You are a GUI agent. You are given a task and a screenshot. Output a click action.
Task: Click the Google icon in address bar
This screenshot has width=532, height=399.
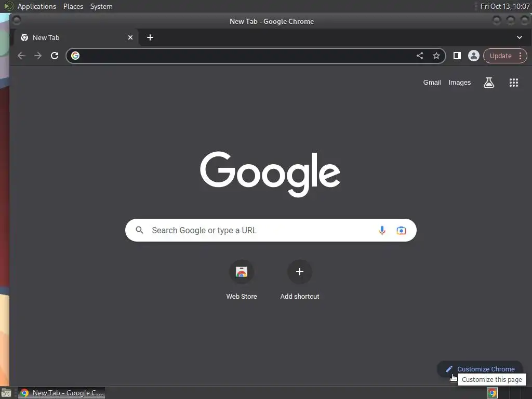[75, 56]
